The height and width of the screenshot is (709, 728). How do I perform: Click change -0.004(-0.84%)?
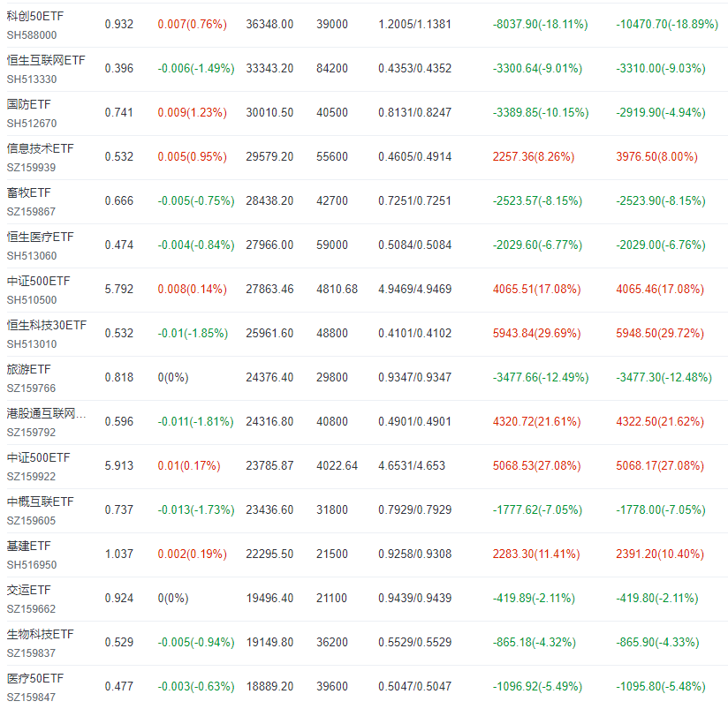[196, 245]
